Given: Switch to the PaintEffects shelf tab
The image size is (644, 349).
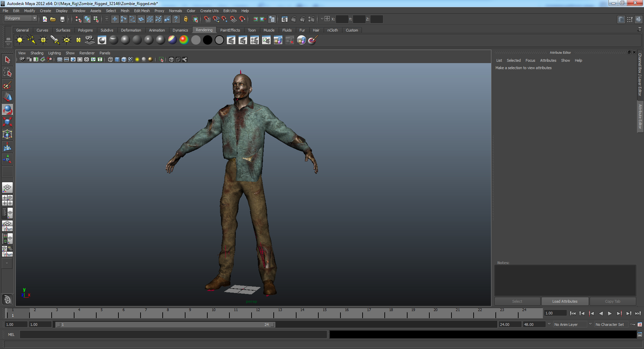Looking at the screenshot, I should [230, 30].
